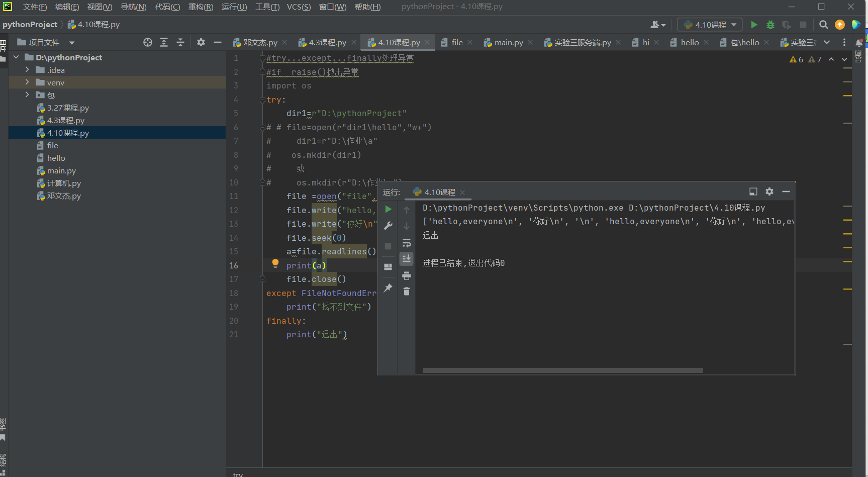
Task: Open the 运行(U) menu
Action: [x=234, y=7]
